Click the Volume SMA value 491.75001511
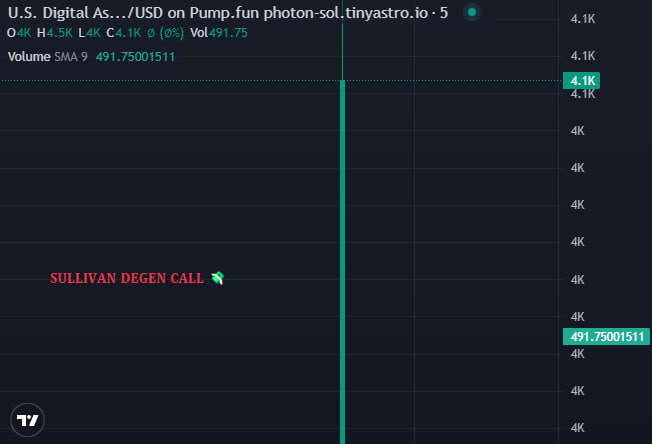This screenshot has height=444, width=652. [135, 57]
